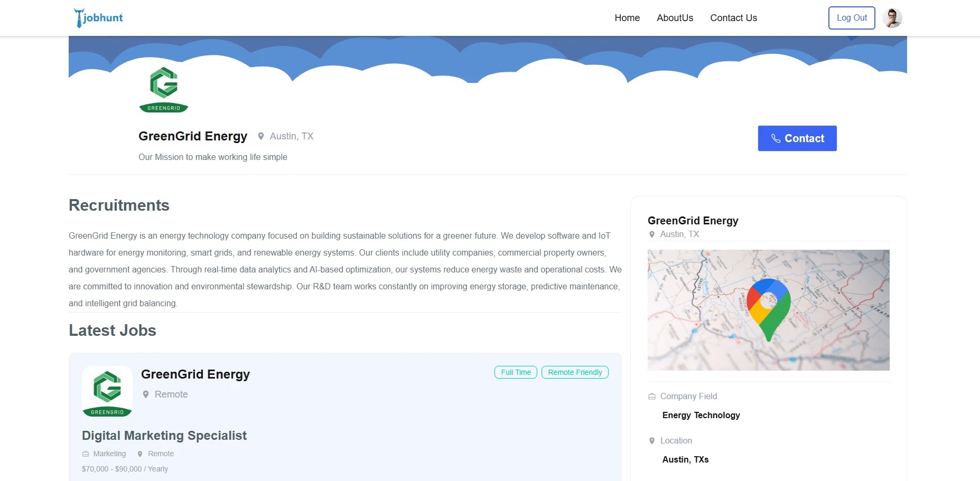The height and width of the screenshot is (481, 980).
Task: Select the Full Time tag
Action: [516, 372]
